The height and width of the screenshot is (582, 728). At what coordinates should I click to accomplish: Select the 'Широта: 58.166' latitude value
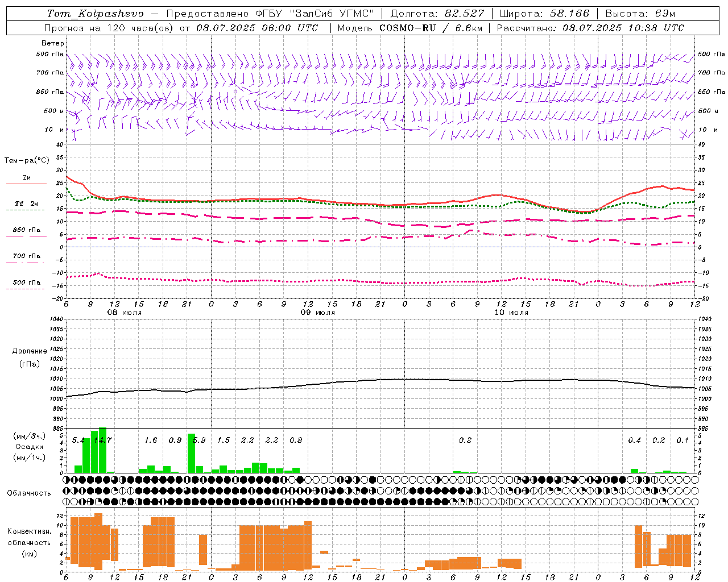point(545,14)
